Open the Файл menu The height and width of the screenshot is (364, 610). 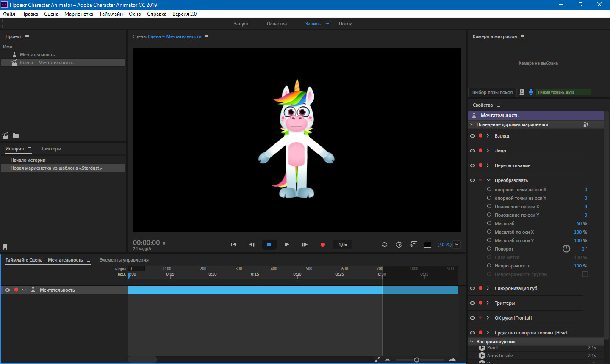[x=9, y=14]
